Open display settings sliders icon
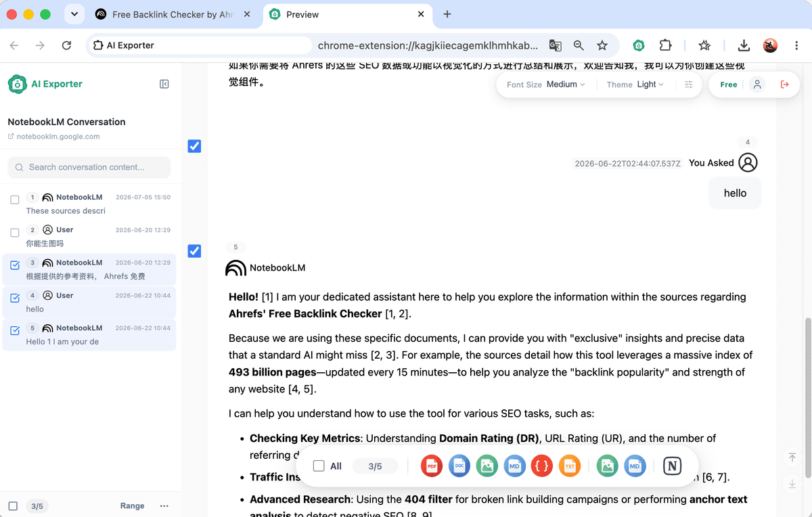 (689, 85)
